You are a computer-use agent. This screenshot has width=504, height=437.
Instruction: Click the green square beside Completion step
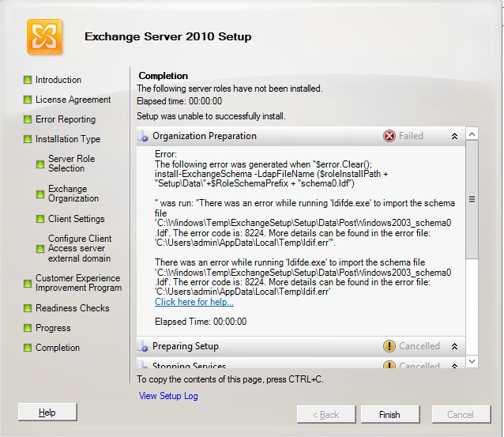(x=28, y=348)
